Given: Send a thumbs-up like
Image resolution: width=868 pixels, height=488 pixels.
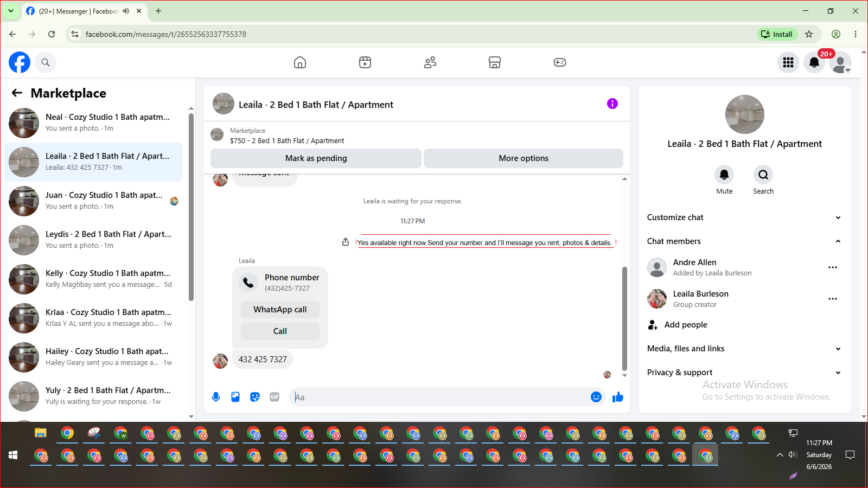Looking at the screenshot, I should [x=618, y=397].
